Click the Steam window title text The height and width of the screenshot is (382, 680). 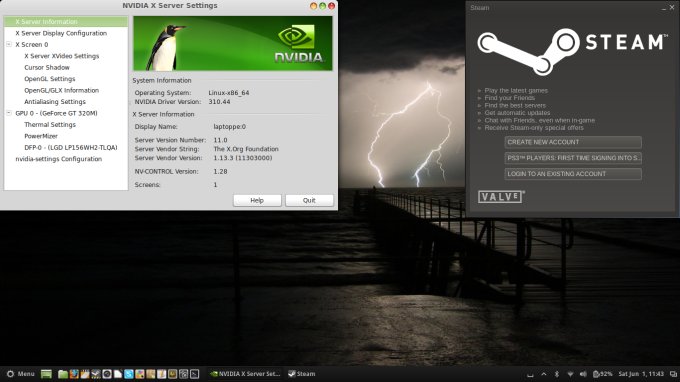pyautogui.click(x=480, y=8)
